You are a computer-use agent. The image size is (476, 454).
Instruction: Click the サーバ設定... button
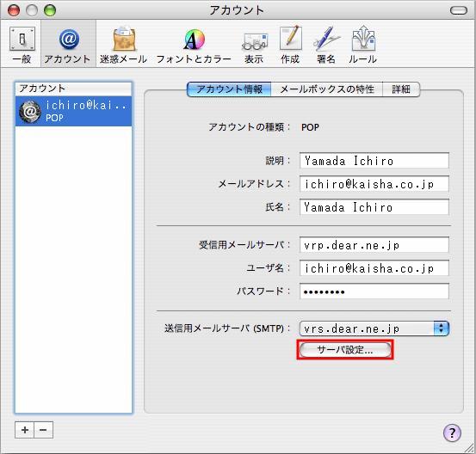(345, 350)
